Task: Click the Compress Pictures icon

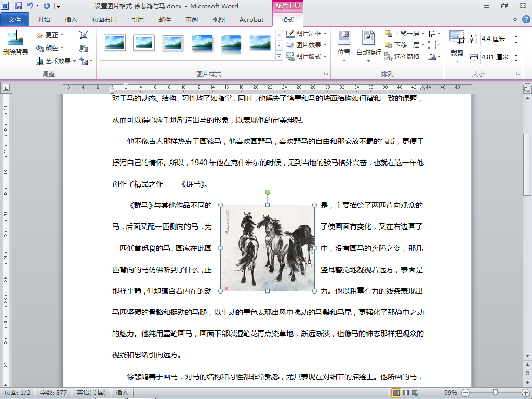Action: 84,35
